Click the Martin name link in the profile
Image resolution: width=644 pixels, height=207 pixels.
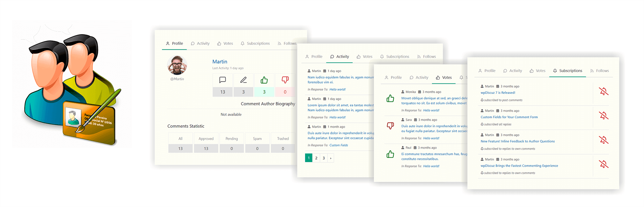[220, 62]
